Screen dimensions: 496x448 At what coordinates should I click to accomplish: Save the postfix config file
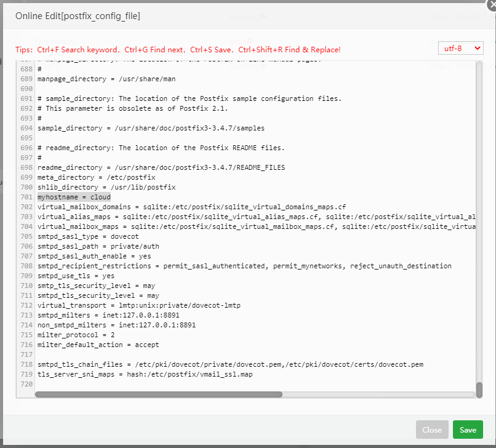tap(468, 430)
